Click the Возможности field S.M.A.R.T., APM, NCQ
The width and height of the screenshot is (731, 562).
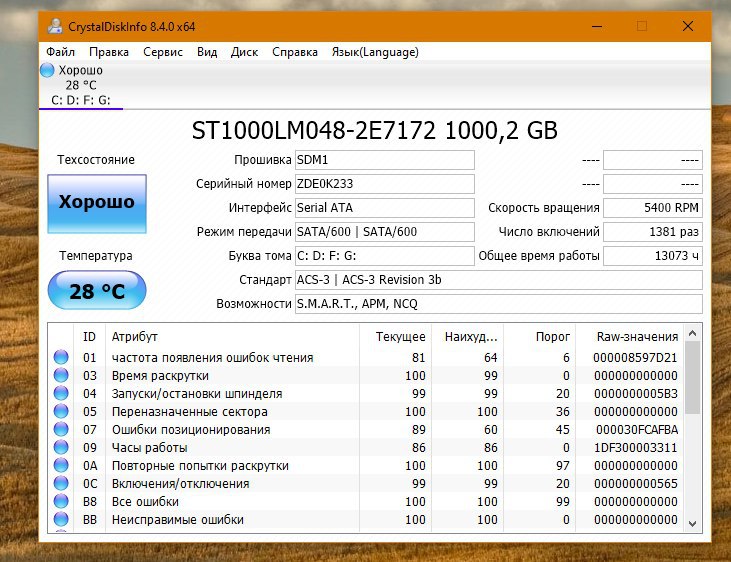point(499,304)
